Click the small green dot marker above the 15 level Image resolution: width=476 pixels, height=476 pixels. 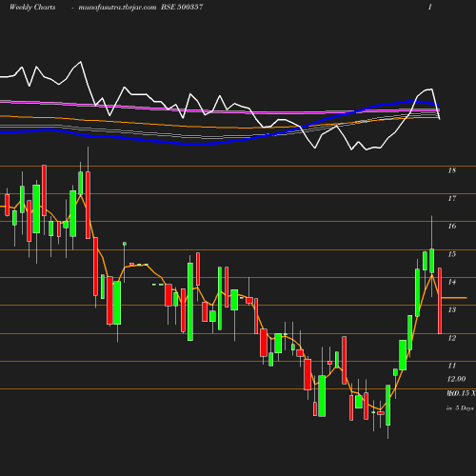point(125,244)
